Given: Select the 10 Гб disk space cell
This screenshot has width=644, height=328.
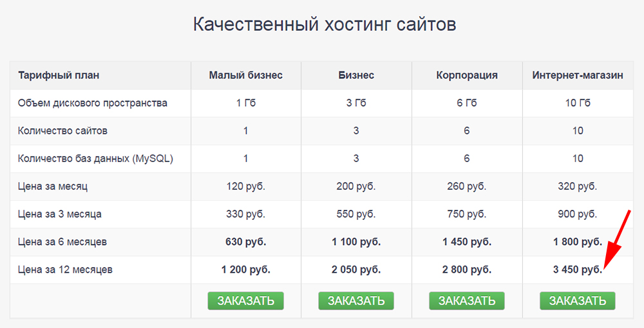Looking at the screenshot, I should [578, 103].
